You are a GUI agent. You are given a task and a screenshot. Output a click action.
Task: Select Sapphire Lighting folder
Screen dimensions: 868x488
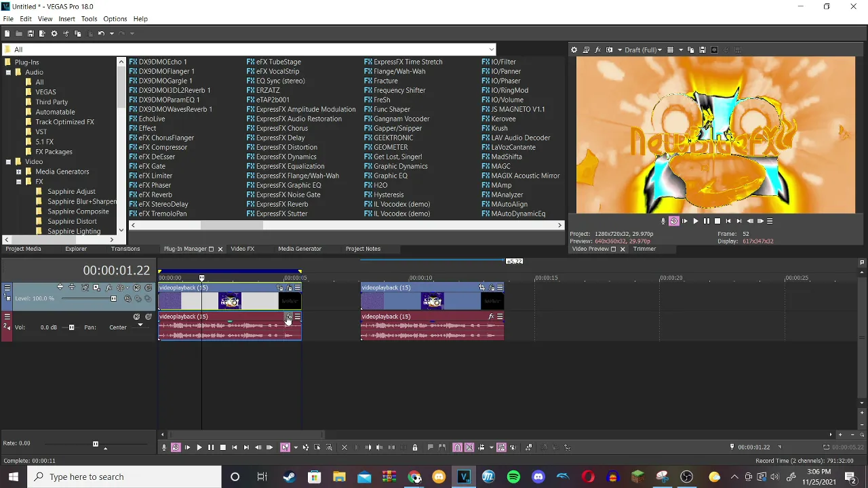tap(74, 231)
